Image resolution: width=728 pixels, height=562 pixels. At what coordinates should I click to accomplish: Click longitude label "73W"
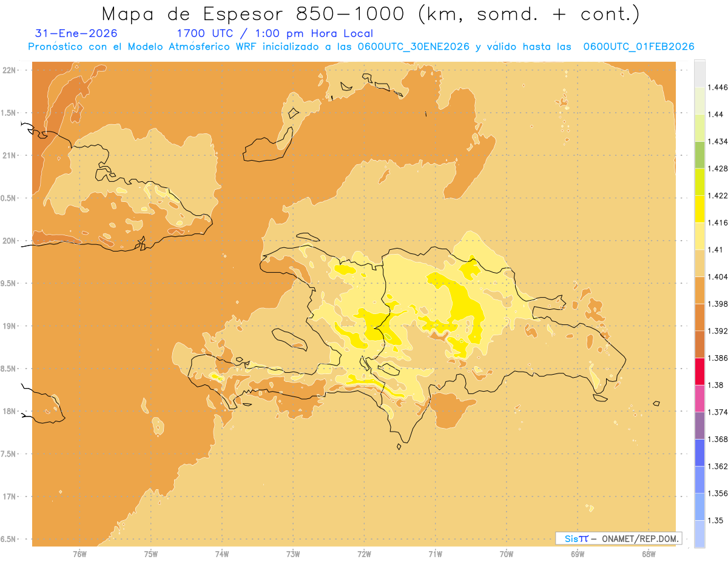(293, 554)
